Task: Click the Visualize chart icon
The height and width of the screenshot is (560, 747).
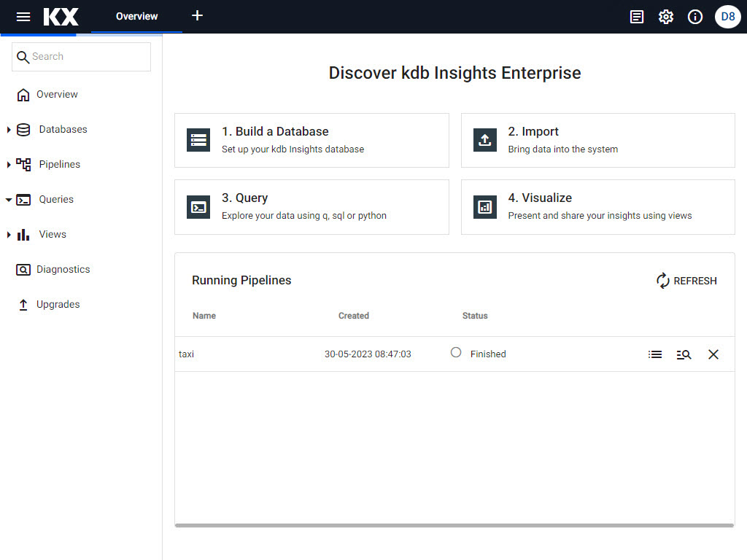Action: (x=485, y=207)
